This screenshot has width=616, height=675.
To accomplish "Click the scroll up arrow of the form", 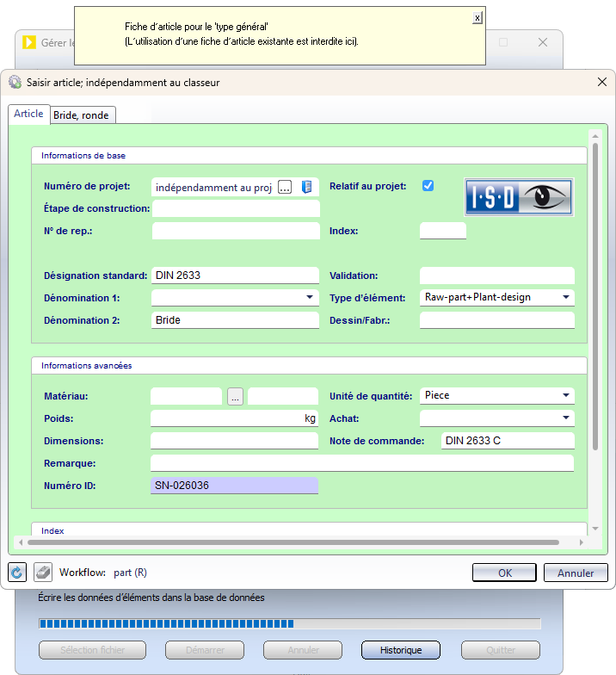I will click(x=595, y=136).
